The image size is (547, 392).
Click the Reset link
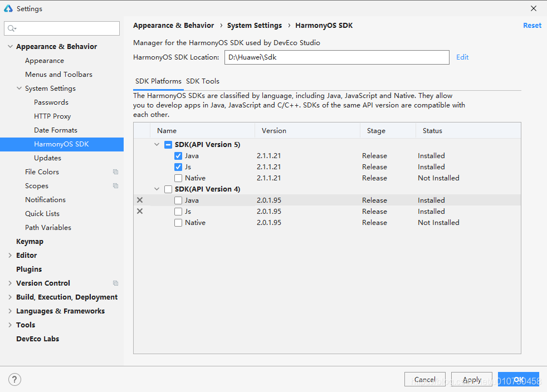click(x=533, y=26)
